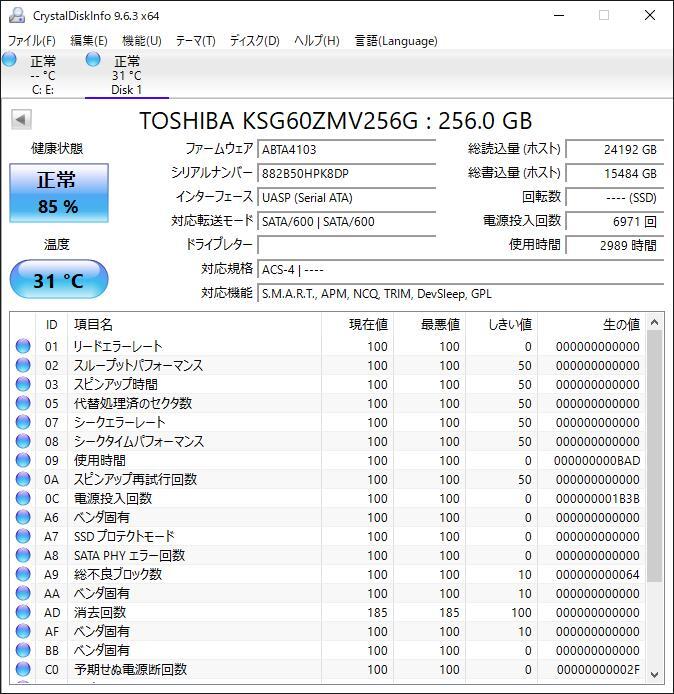Screen dimensions: 674x694
Task: Click the 現在値 column header
Action: (358, 324)
